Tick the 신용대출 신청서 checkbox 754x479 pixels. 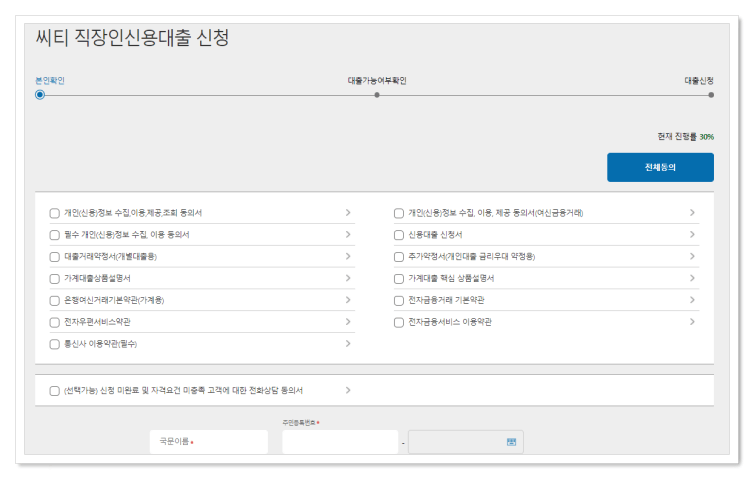coord(399,235)
